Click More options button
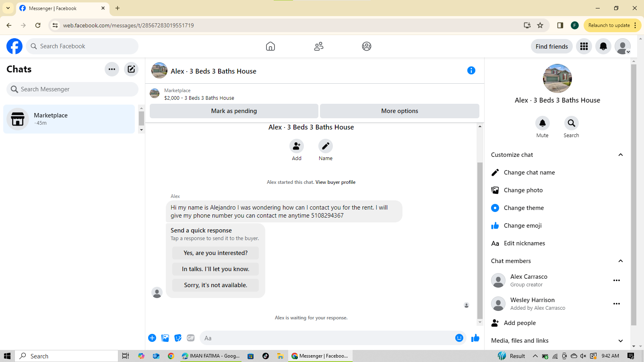This screenshot has height=362, width=644. [400, 111]
